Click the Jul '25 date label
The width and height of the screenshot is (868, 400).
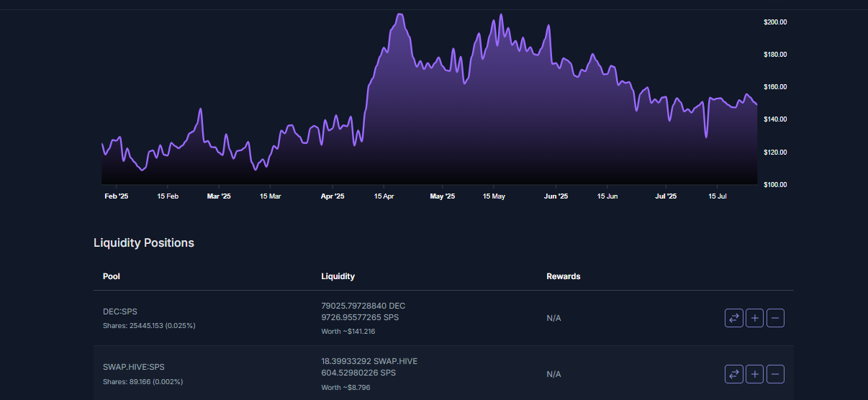666,196
